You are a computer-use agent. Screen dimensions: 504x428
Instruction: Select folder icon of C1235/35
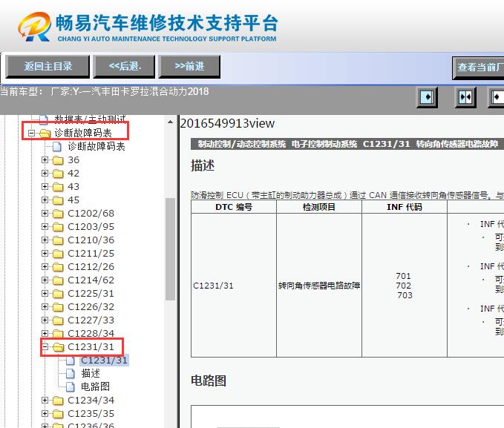58,414
